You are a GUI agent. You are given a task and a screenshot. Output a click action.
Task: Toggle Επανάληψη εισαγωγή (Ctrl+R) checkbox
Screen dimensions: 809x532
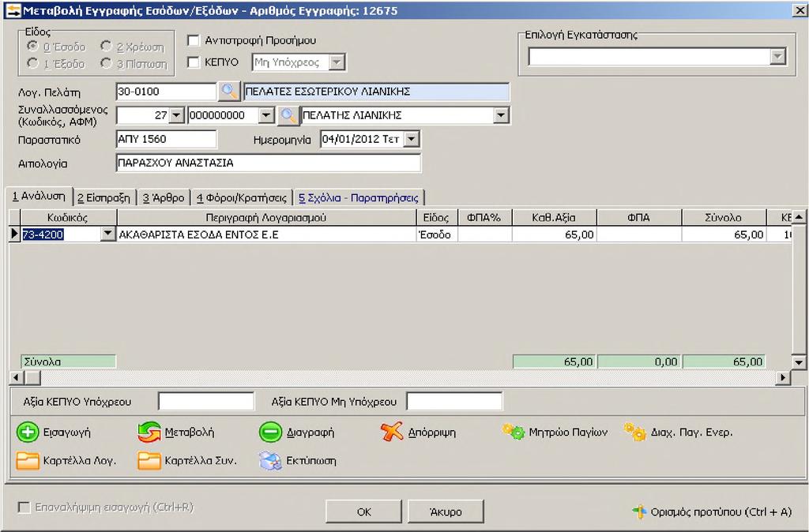coord(24,508)
